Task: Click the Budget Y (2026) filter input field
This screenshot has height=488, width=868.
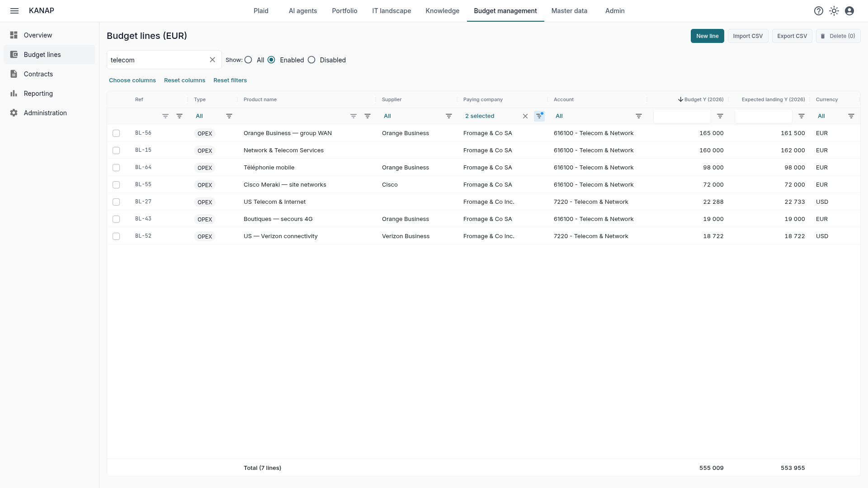Action: point(682,116)
